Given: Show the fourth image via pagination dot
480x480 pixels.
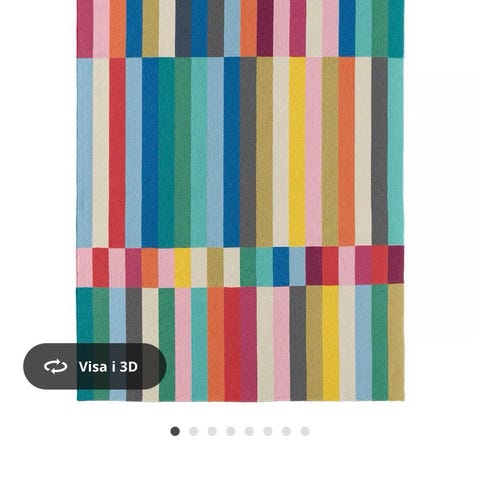Looking at the screenshot, I should tap(231, 431).
